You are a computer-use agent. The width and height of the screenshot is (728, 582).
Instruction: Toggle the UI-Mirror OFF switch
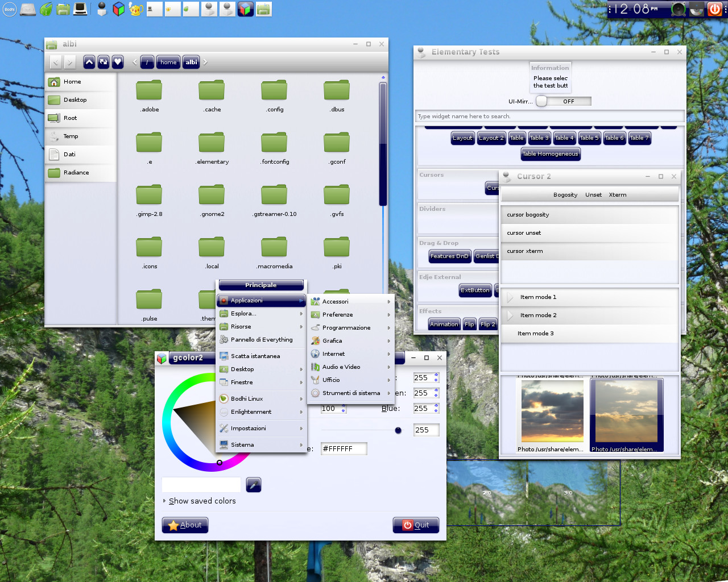pos(564,101)
